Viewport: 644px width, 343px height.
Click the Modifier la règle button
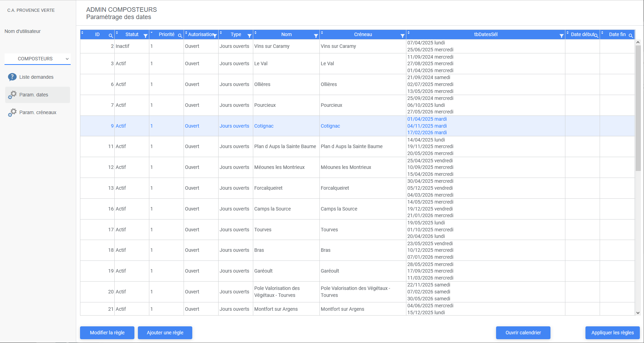click(107, 333)
